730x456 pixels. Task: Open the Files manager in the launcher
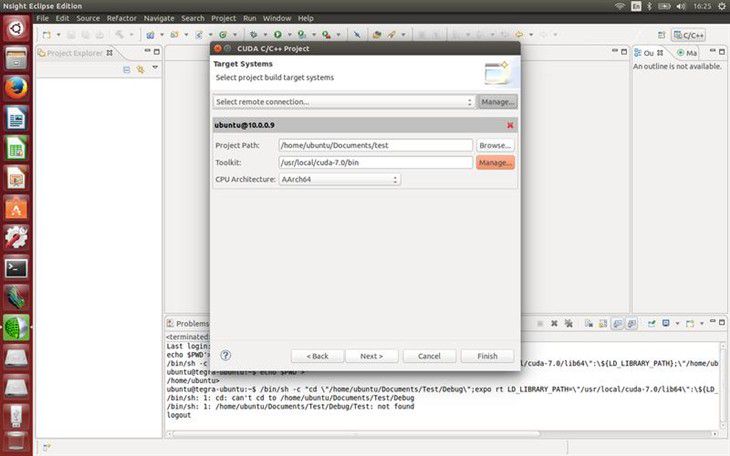tap(16, 58)
